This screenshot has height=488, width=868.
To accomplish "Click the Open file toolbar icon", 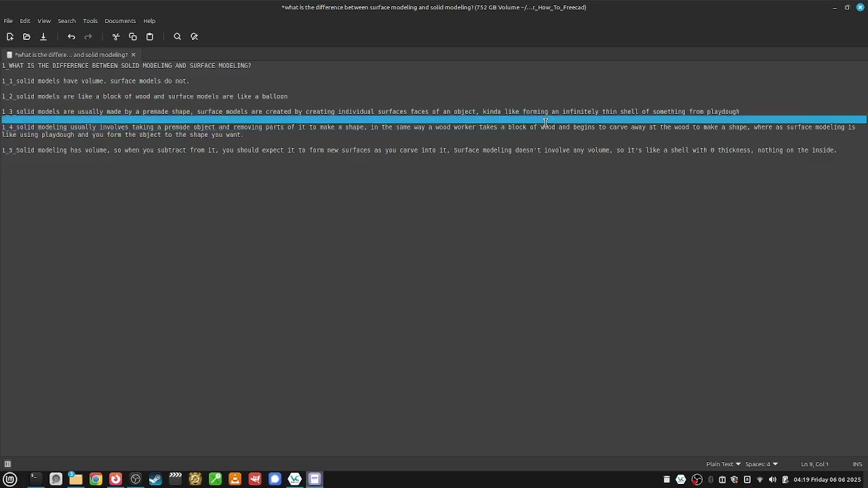I will (26, 37).
